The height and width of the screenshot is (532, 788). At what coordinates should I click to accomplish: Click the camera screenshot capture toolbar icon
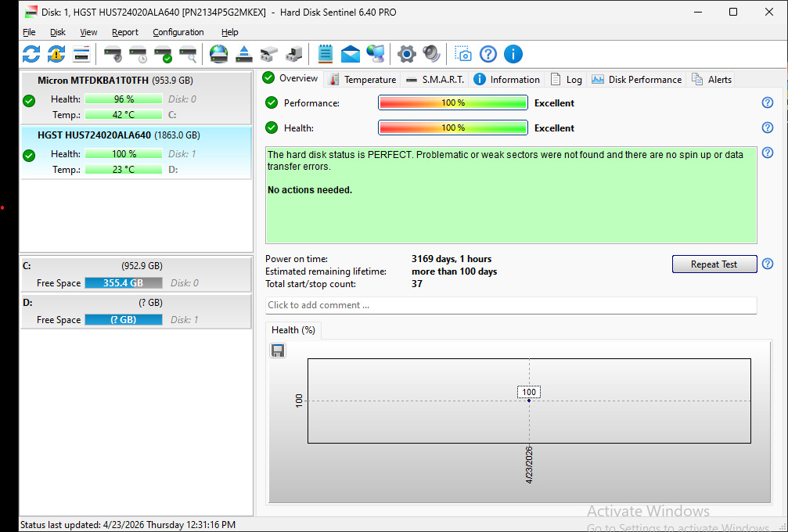(462, 54)
